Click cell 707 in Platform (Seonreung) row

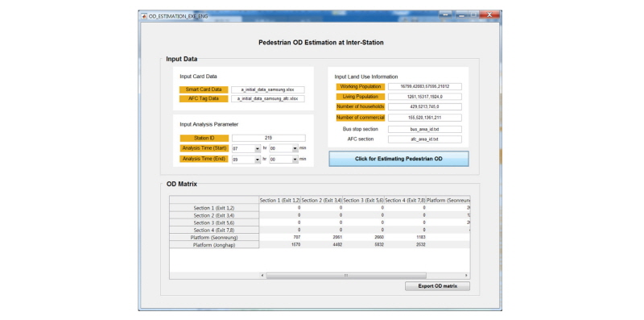(279, 237)
